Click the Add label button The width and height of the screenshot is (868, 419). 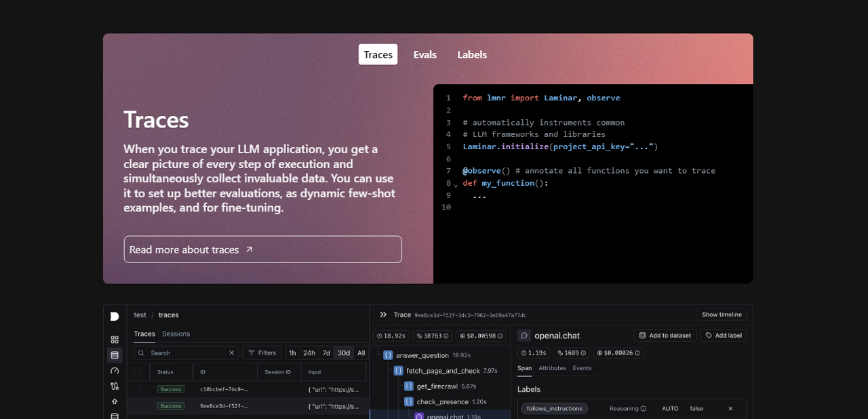coord(724,336)
